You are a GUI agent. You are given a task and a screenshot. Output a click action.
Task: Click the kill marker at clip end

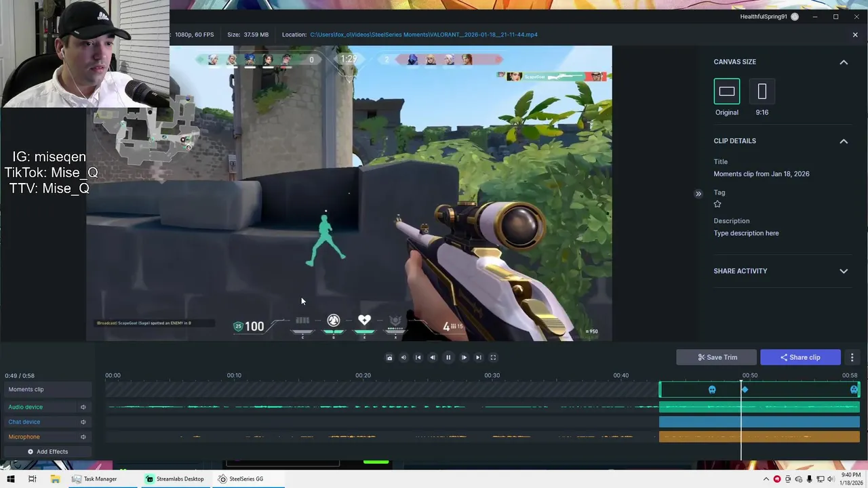pyautogui.click(x=854, y=390)
